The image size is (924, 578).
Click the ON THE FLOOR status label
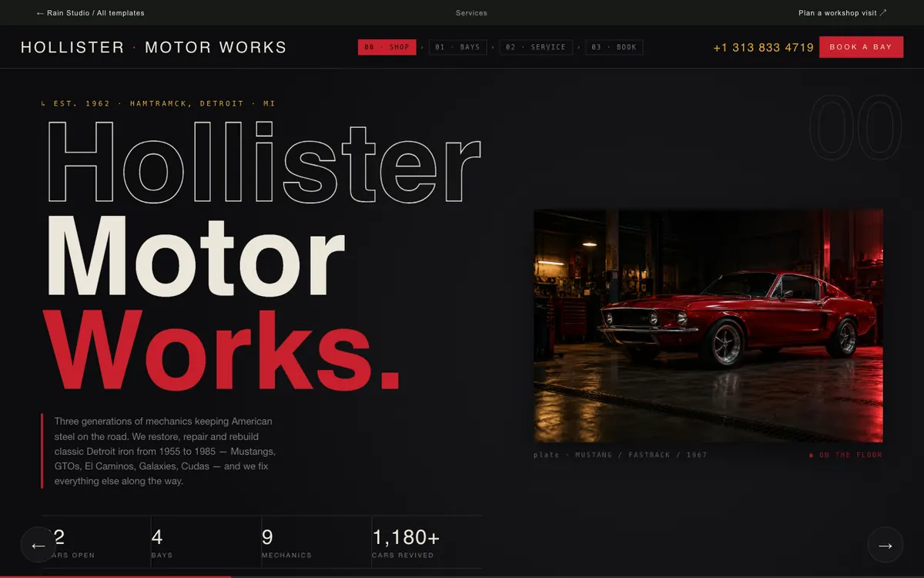845,455
